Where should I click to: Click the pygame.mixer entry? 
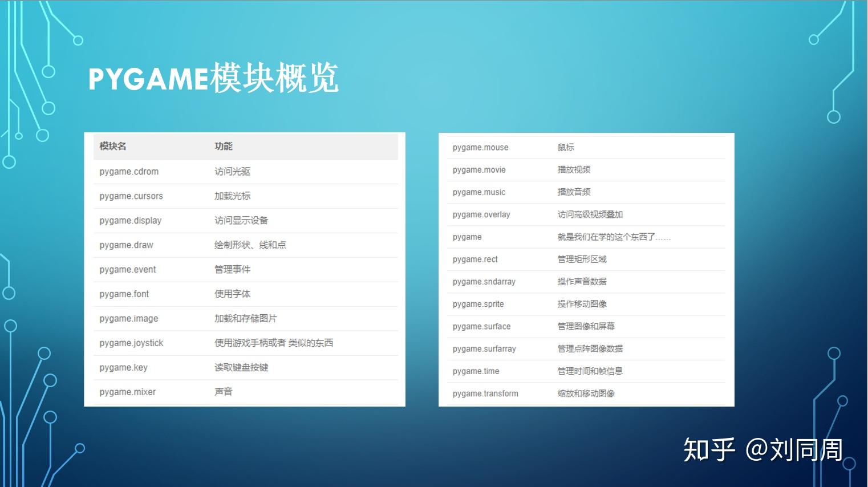click(x=127, y=392)
